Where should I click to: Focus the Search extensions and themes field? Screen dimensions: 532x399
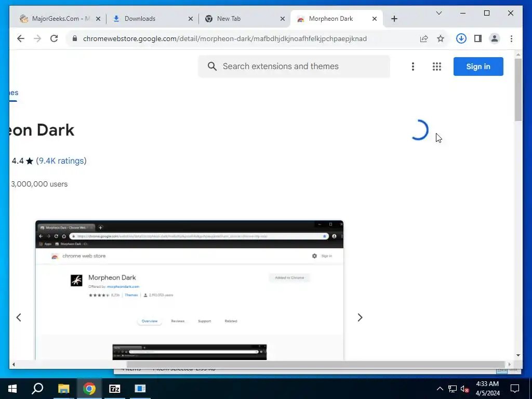(x=294, y=66)
